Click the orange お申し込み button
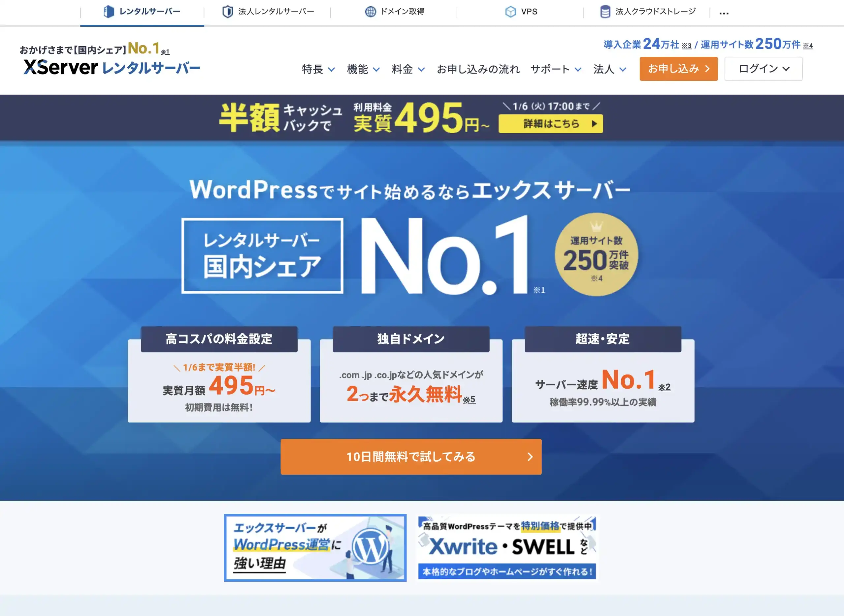 click(678, 69)
